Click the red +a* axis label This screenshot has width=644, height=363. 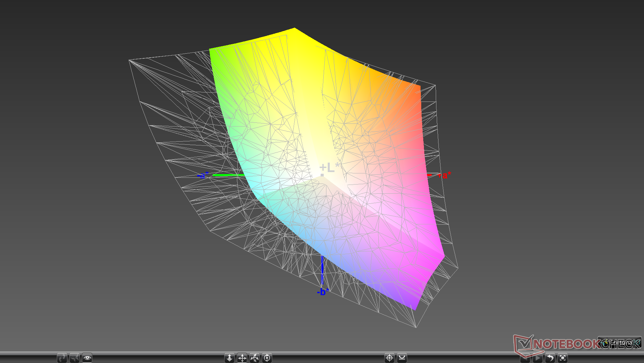coord(445,175)
